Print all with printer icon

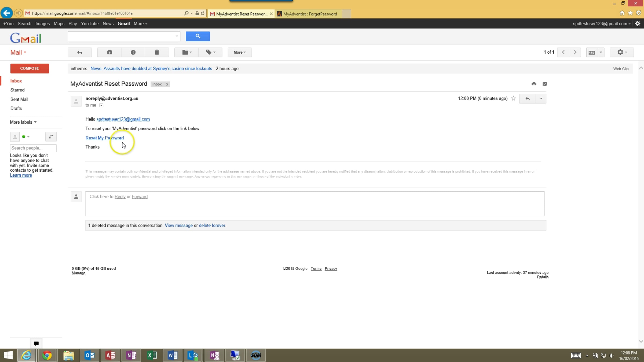534,84
